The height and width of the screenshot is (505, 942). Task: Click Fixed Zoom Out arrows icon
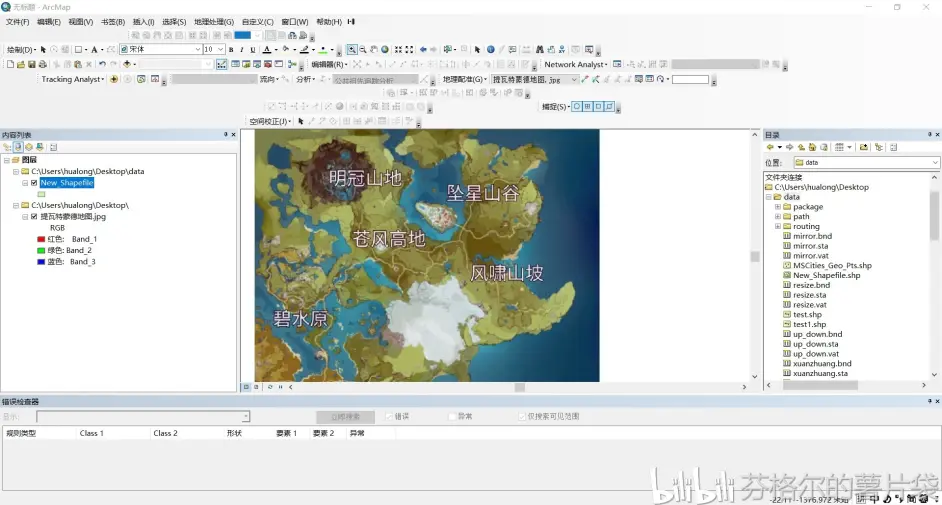[409, 49]
